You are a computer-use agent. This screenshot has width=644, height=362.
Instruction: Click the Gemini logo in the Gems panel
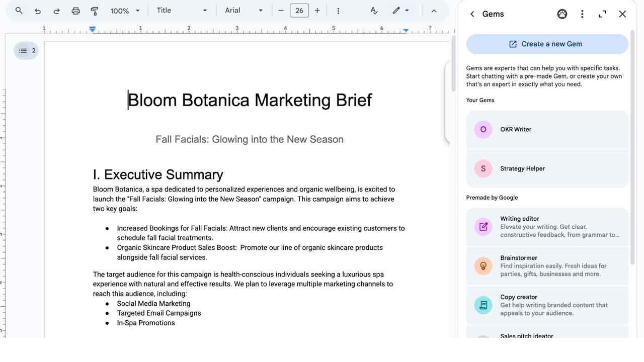click(x=562, y=14)
